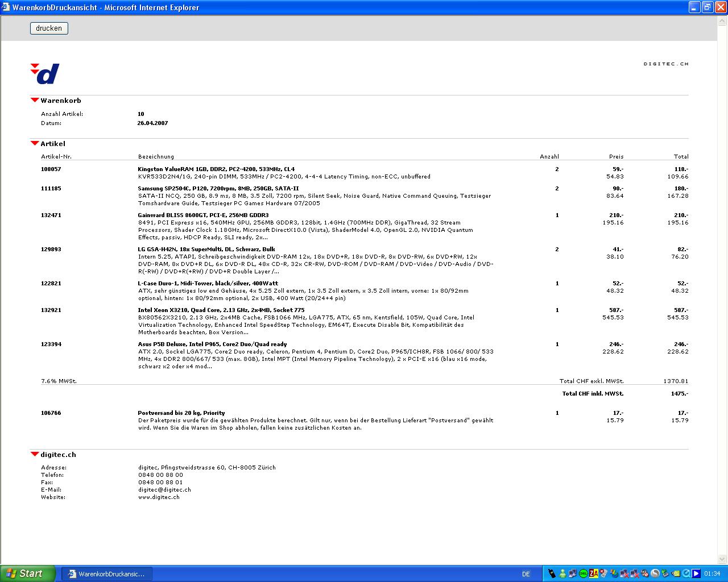
Task: Click the DE language indicator
Action: pyautogui.click(x=526, y=574)
